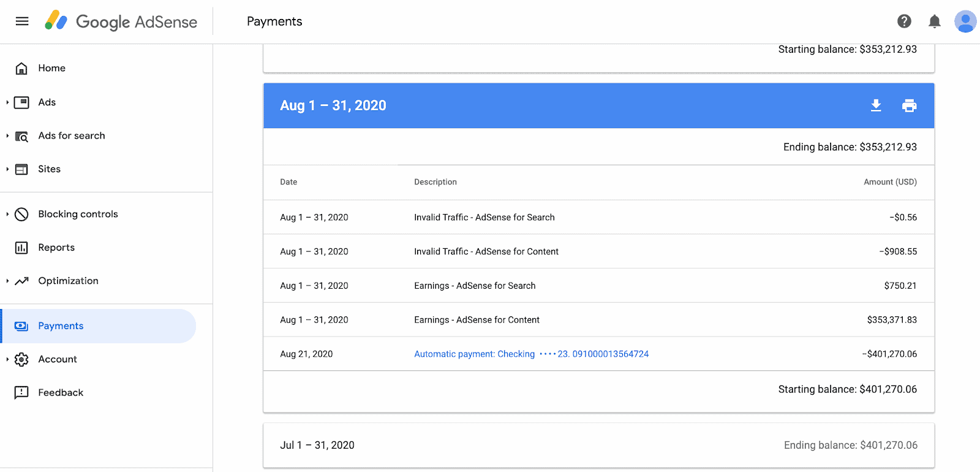This screenshot has height=472, width=980.
Task: Expand the Optimization menu arrow
Action: [x=7, y=281]
